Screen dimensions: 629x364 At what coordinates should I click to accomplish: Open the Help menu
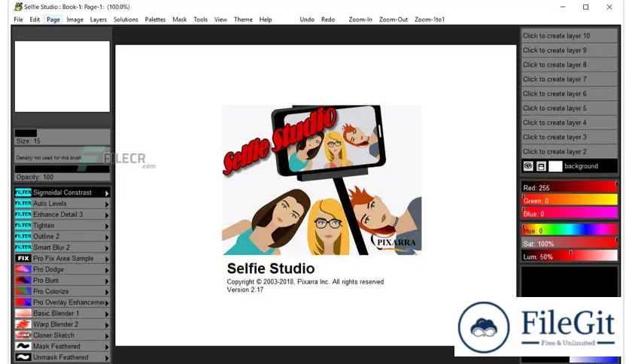tap(266, 20)
